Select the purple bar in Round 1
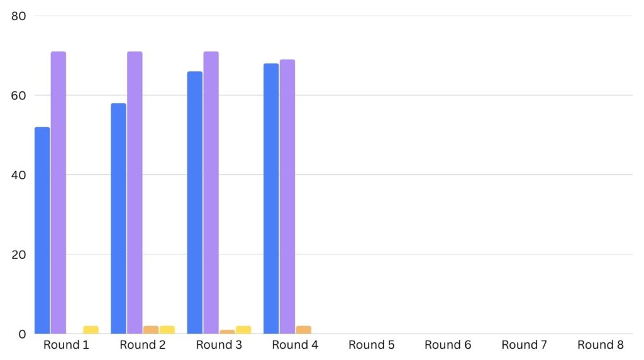The image size is (644, 360). 58,192
